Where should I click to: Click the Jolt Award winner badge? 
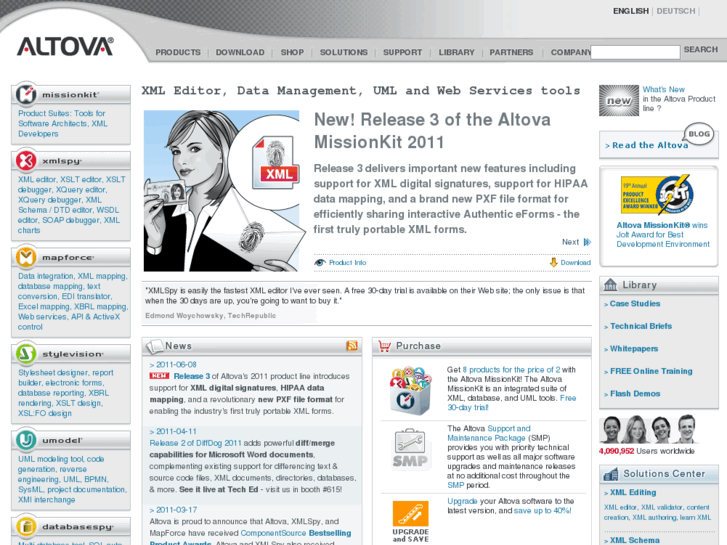[x=657, y=194]
